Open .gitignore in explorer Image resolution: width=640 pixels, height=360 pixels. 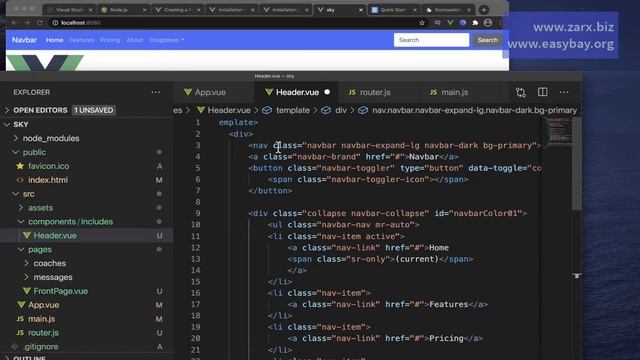(x=41, y=347)
